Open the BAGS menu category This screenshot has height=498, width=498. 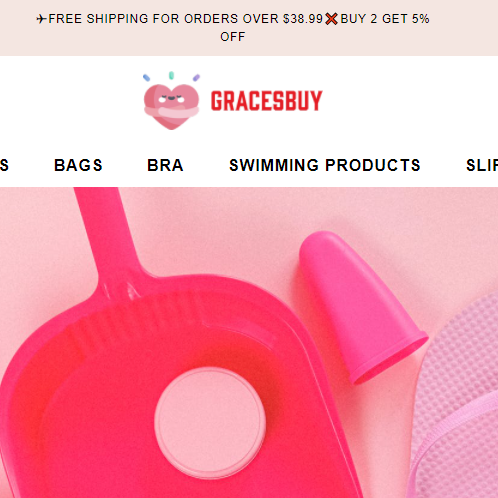click(78, 165)
